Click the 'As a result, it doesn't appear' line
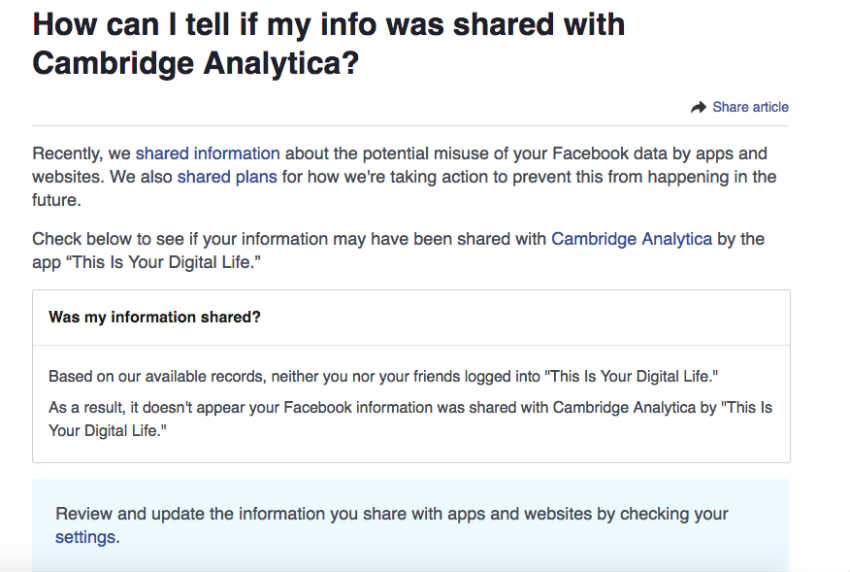850x572 pixels. click(410, 407)
